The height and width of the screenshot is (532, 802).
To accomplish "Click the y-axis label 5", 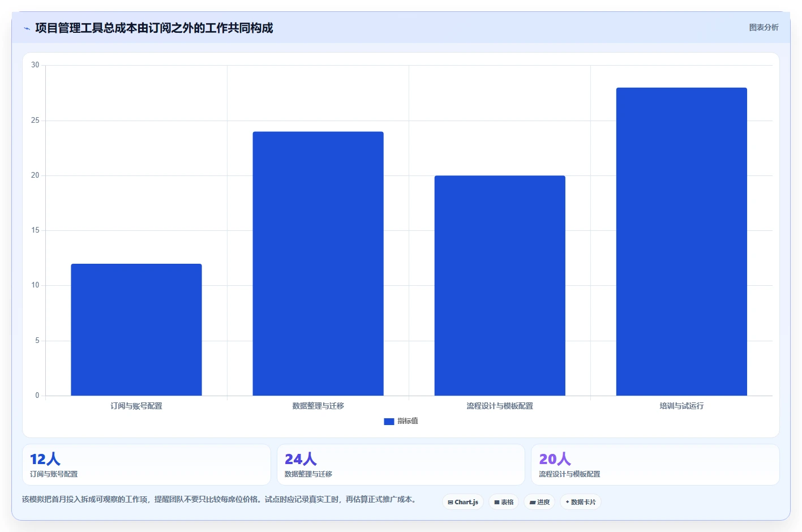I will tap(37, 341).
